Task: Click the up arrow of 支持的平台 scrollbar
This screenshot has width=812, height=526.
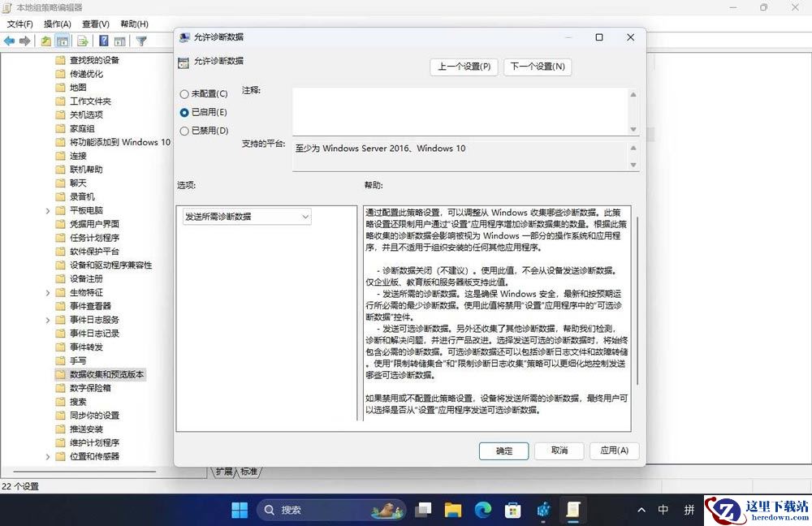Action: 633,148
